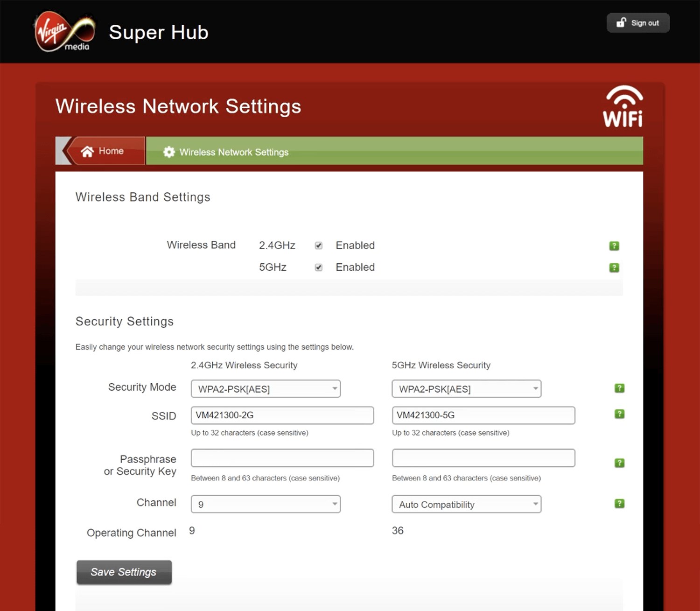This screenshot has height=611, width=700.
Task: Open the 5GHz Security Mode dropdown
Action: coord(466,389)
